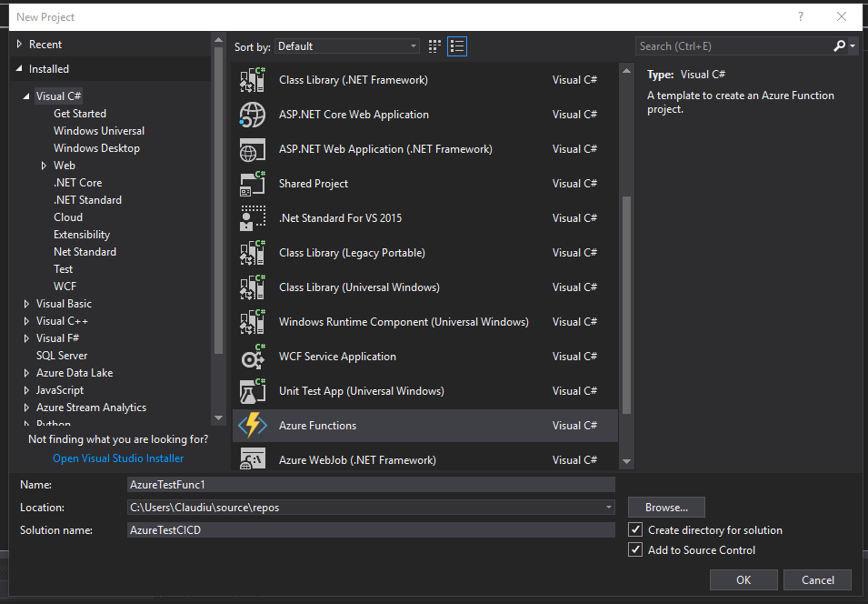Click the Class Library (Legacy Portable) icon
Screen dimensions: 868x604
[253, 253]
